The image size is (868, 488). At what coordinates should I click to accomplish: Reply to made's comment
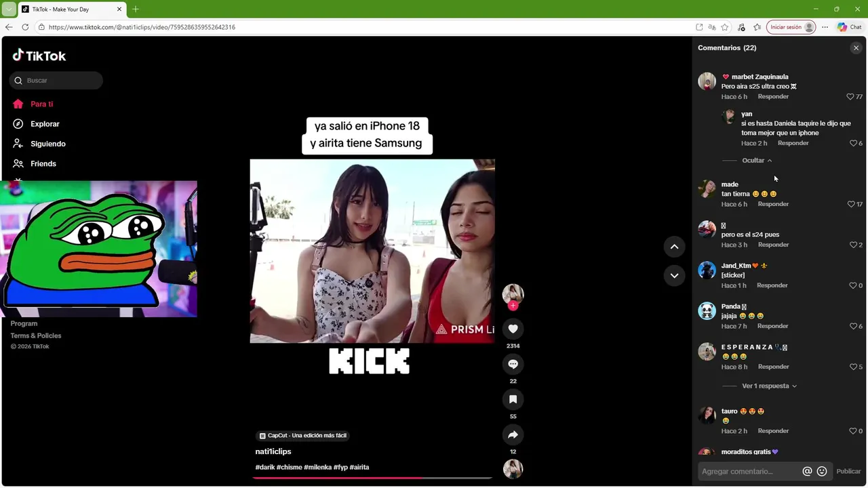(773, 204)
